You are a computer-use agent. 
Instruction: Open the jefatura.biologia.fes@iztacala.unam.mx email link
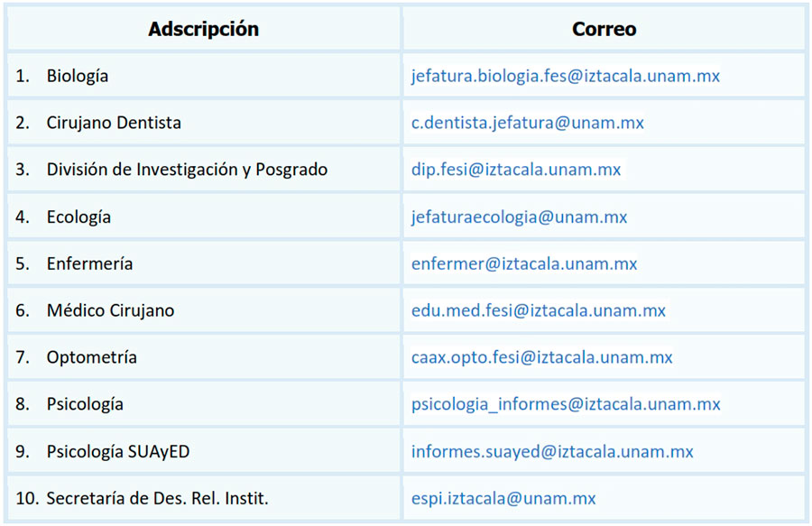click(566, 76)
